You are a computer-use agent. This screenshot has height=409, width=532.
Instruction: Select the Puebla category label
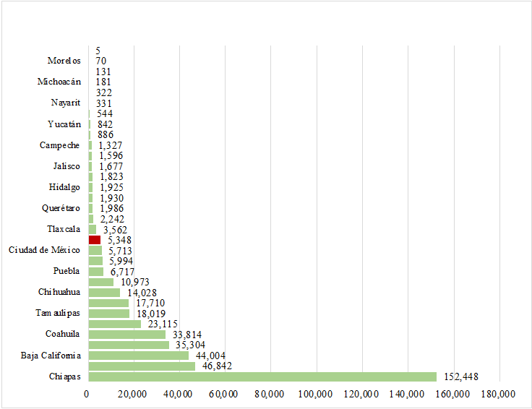66,272
